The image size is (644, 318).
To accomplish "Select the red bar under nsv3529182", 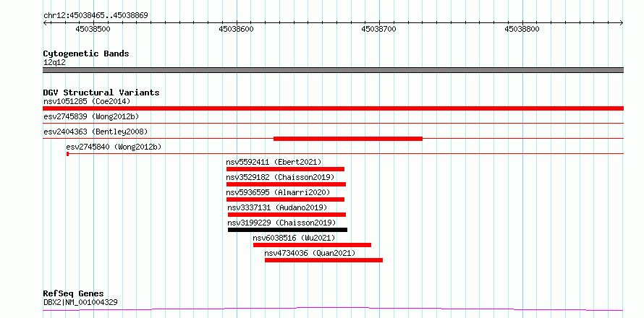I will pyautogui.click(x=287, y=184).
